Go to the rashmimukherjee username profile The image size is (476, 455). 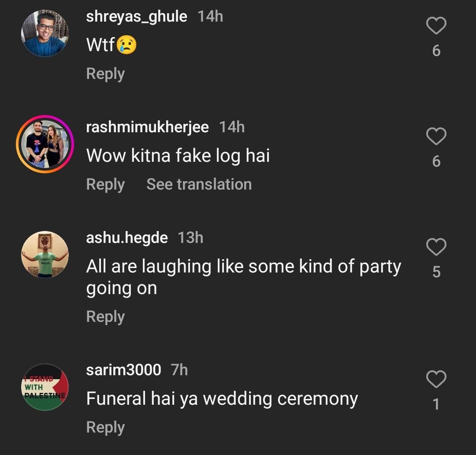click(x=147, y=127)
